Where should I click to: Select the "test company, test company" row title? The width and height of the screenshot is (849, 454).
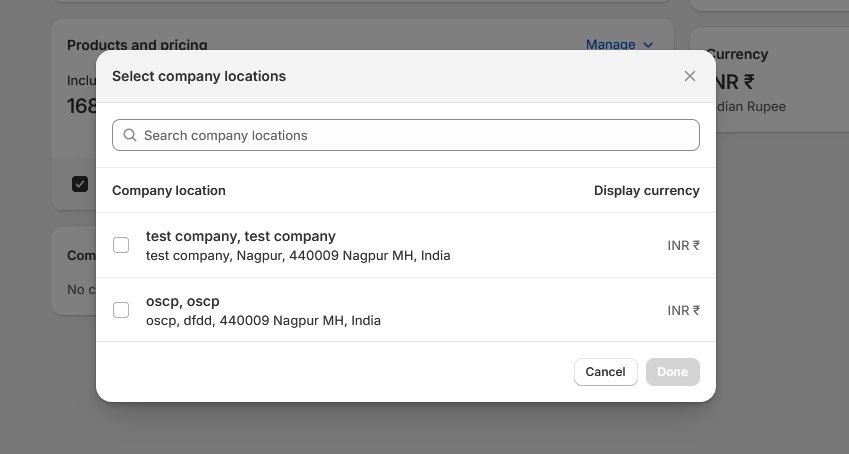[240, 236]
